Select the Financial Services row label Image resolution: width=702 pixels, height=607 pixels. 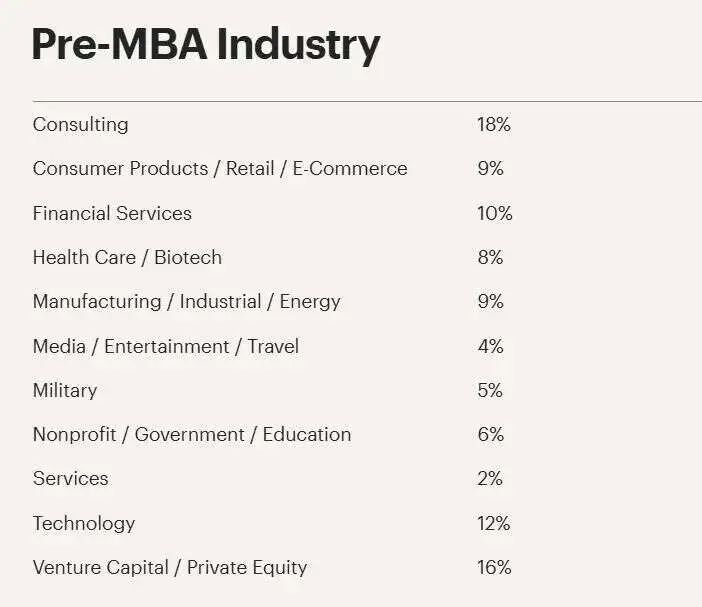tap(112, 213)
